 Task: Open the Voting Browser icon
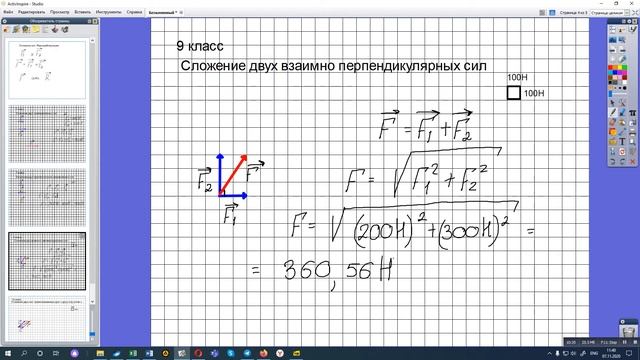click(x=65, y=29)
